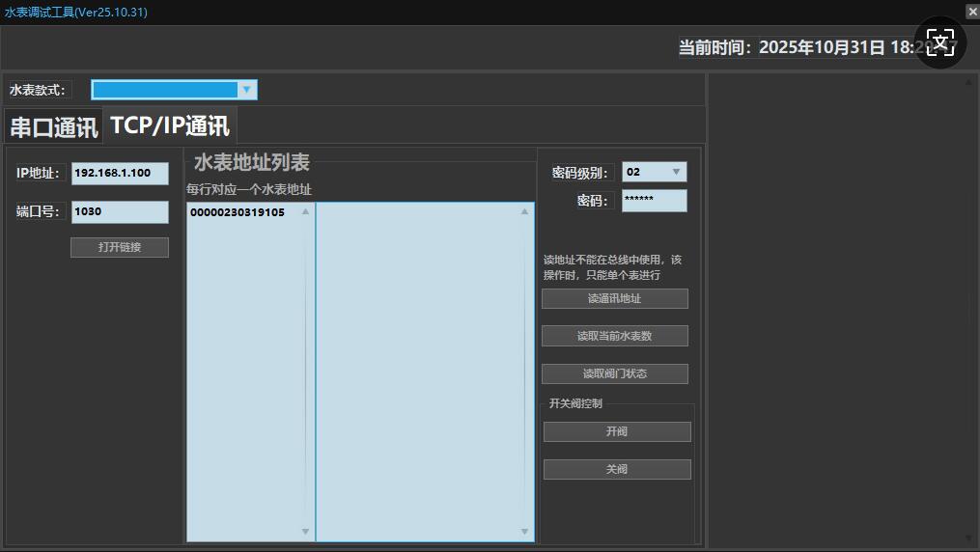
Task: Click the 读取当前水表数 button
Action: (x=615, y=336)
